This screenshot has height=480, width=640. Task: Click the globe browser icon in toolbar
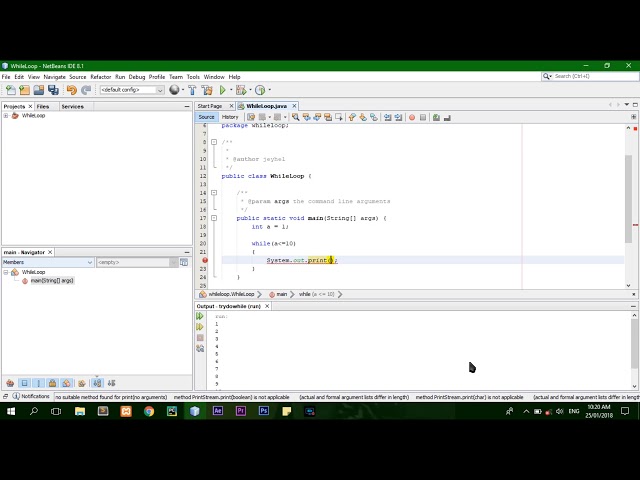click(x=174, y=90)
